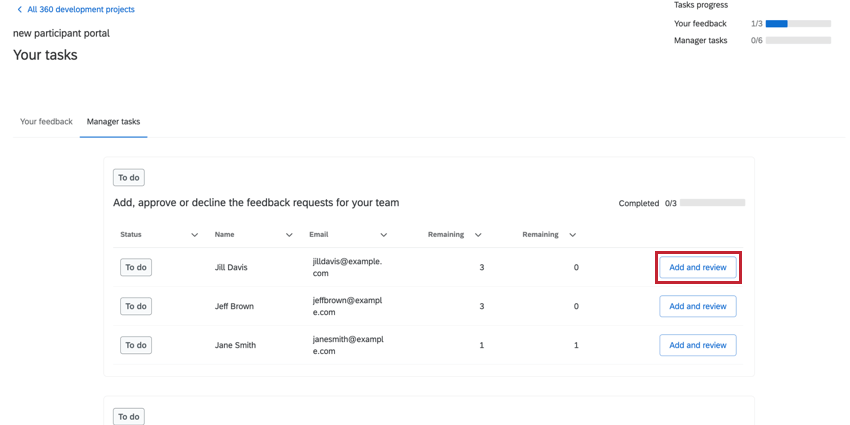Select the jilldavis@example.com email cell
Screen dimensions: 850x425
click(347, 267)
